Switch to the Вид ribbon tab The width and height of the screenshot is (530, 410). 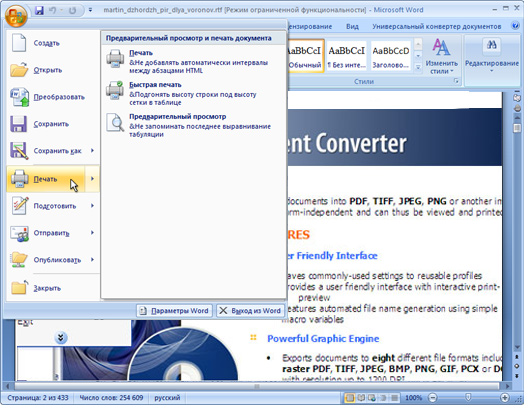point(352,26)
